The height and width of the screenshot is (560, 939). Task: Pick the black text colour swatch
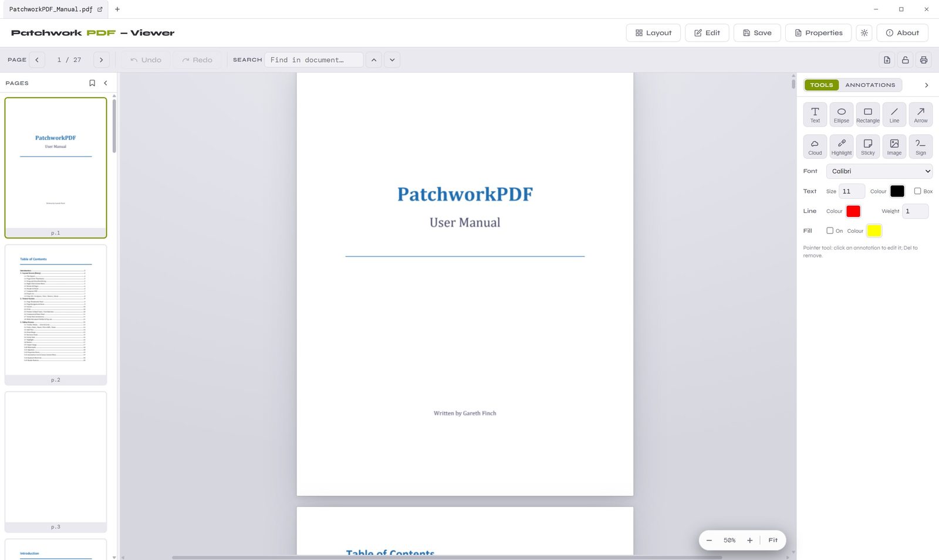point(897,191)
